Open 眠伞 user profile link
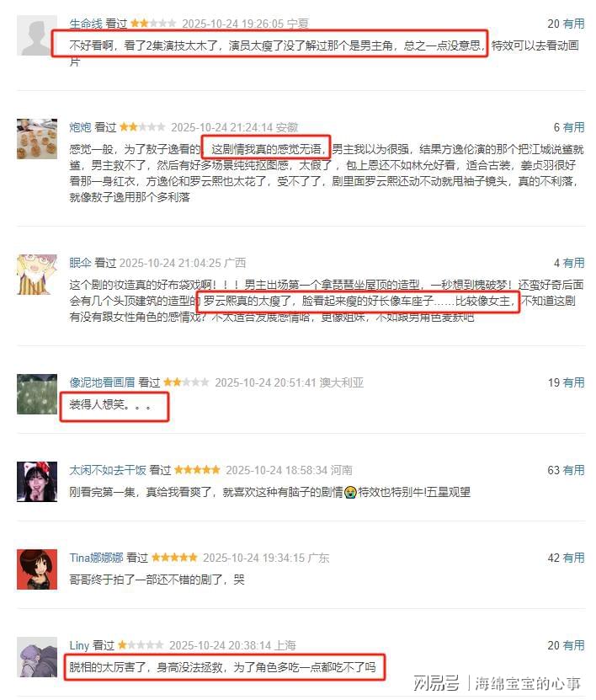Screen dimensions: 596x700 point(80,263)
